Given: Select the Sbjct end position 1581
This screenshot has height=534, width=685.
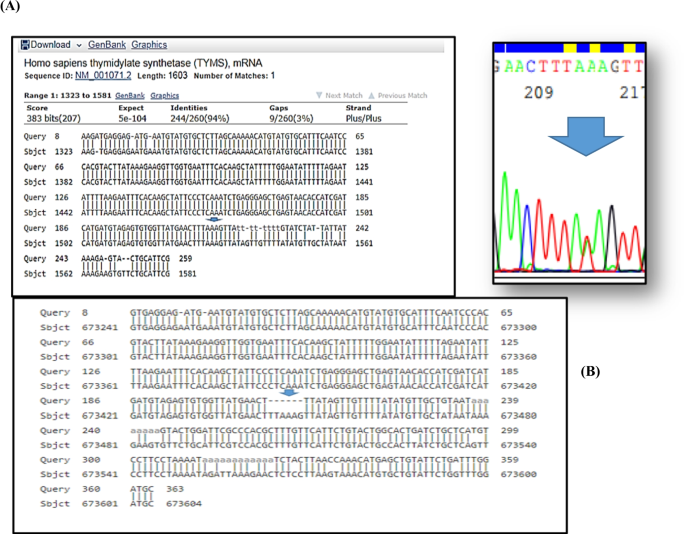Looking at the screenshot, I should pos(187,274).
